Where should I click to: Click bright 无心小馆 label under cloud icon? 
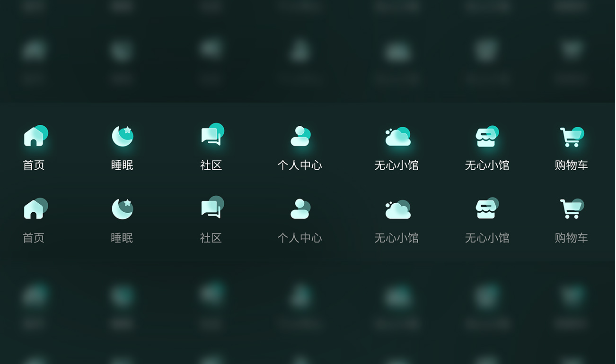pos(396,165)
